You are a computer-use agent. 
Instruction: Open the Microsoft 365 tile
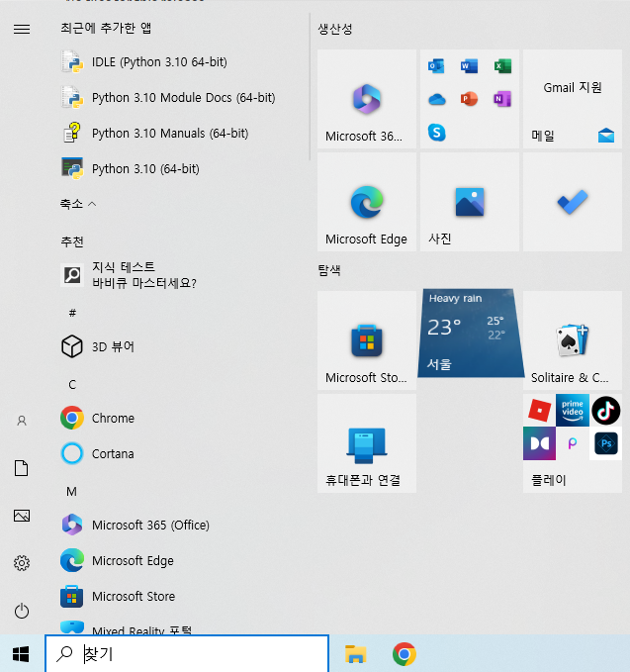click(367, 99)
